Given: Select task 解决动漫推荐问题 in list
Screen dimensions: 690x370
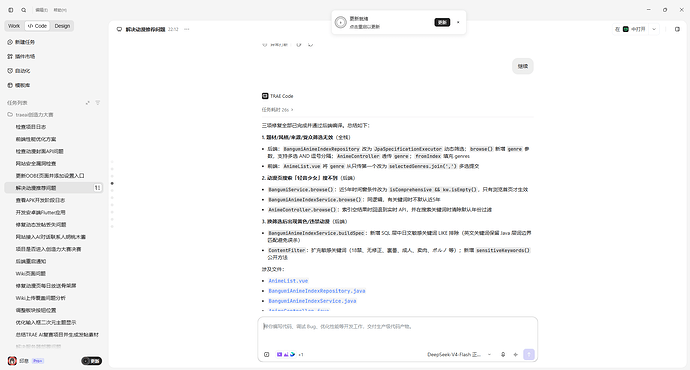Looking at the screenshot, I should pos(53,188).
